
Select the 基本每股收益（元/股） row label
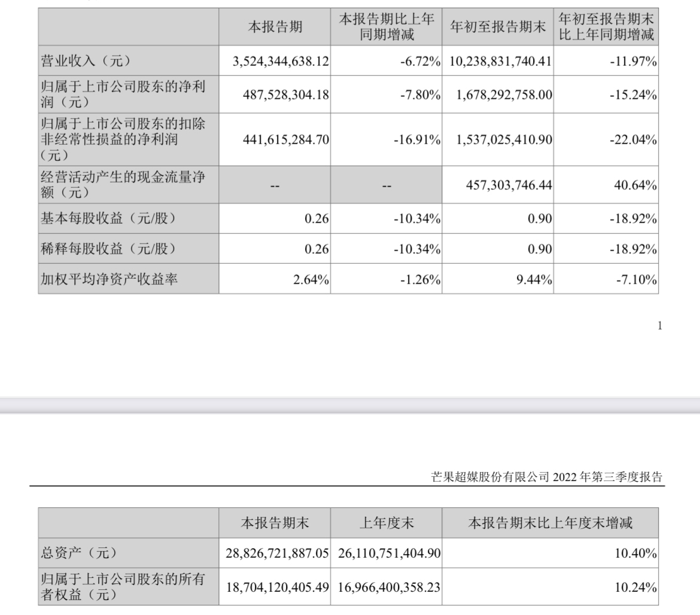108,218
